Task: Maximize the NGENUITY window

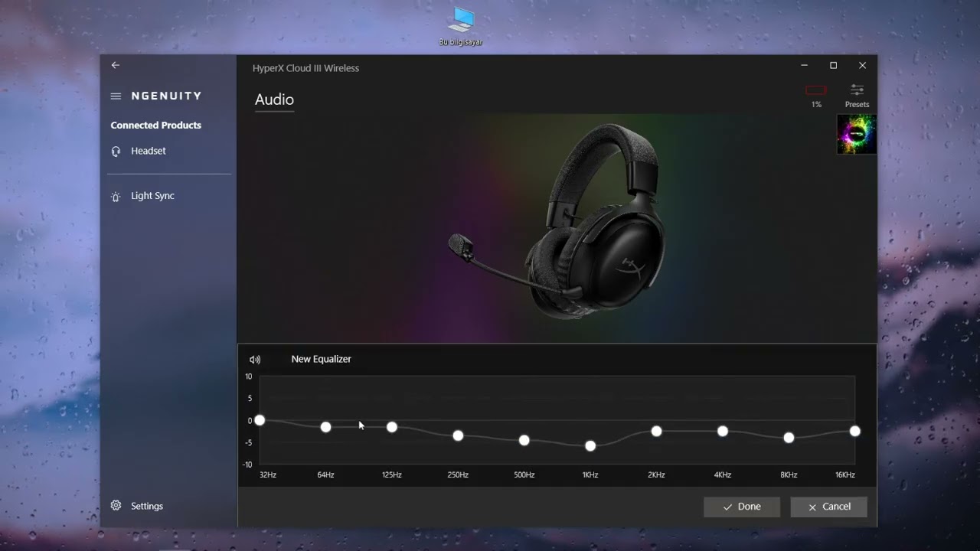Action: point(833,66)
